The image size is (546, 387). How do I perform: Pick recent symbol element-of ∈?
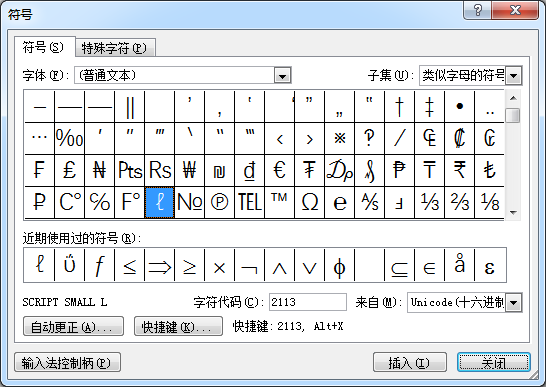pos(429,265)
